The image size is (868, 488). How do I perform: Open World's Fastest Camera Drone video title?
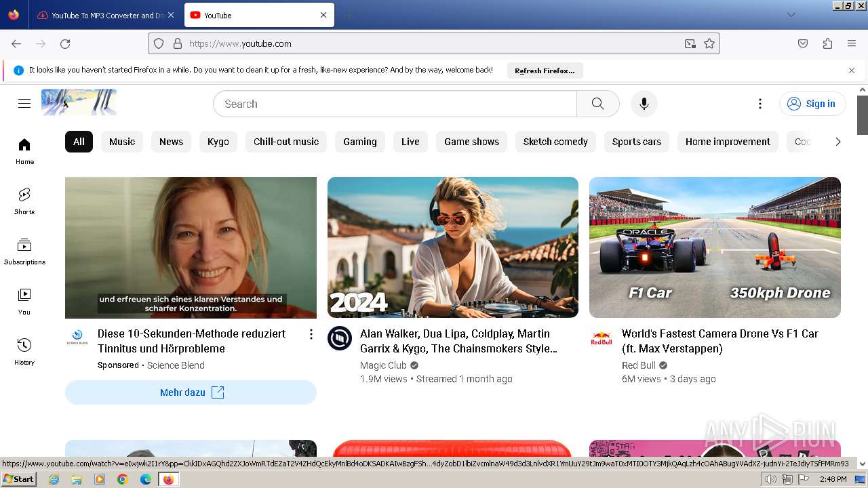pos(720,341)
